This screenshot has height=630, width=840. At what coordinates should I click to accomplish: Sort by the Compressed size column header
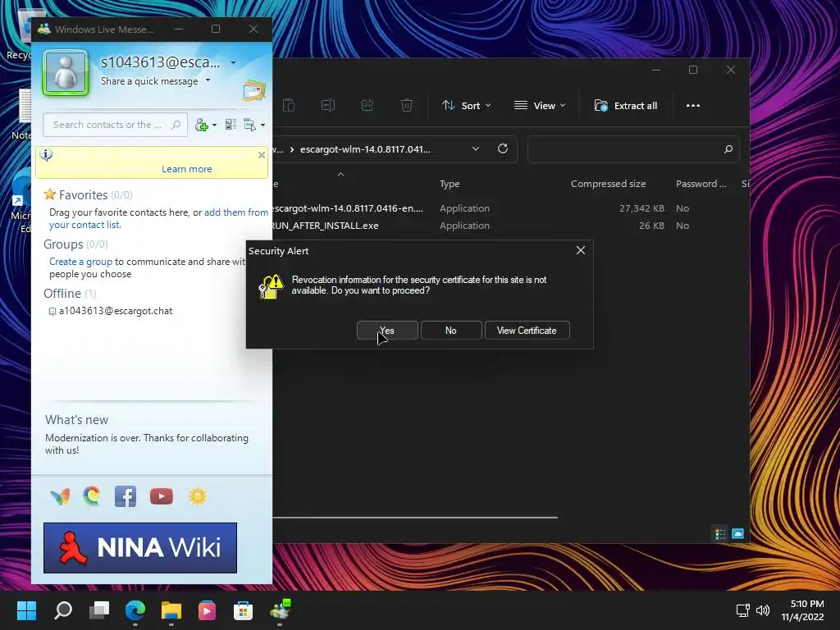point(608,184)
